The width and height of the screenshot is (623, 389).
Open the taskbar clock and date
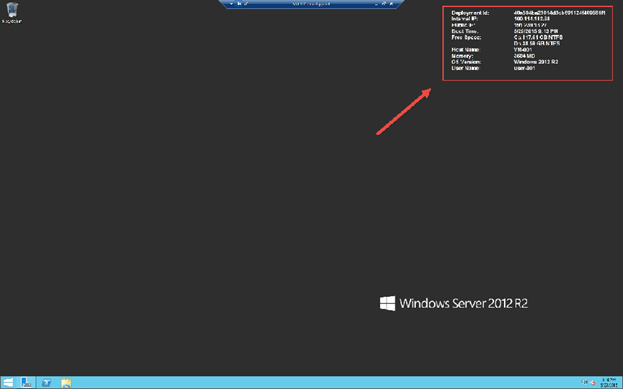(x=609, y=383)
